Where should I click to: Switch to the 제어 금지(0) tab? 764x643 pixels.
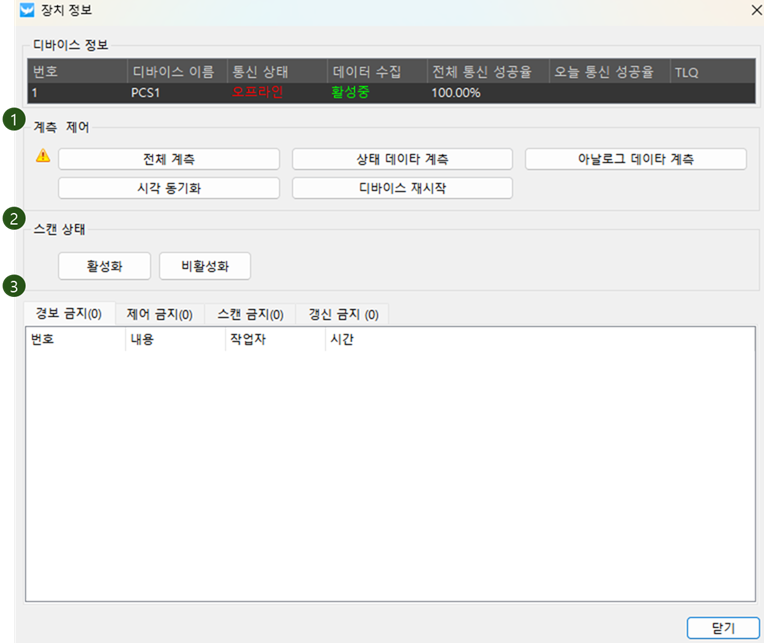click(159, 314)
